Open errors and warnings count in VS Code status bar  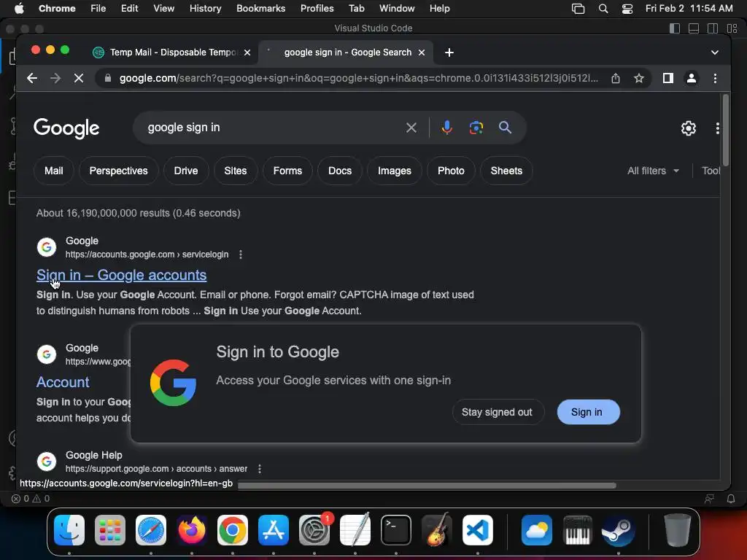(x=31, y=499)
